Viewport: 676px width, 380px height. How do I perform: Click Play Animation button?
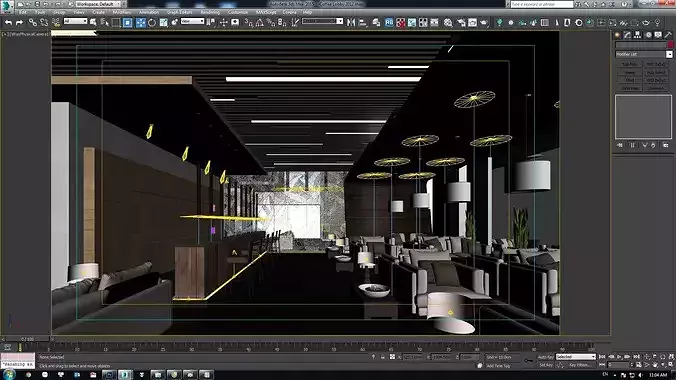619,357
